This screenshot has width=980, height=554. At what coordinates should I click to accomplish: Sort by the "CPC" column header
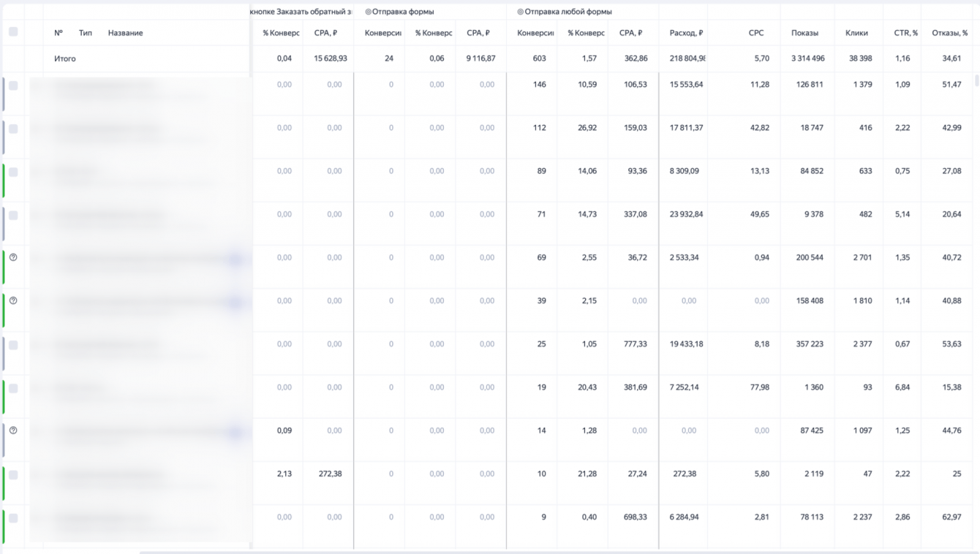point(756,33)
